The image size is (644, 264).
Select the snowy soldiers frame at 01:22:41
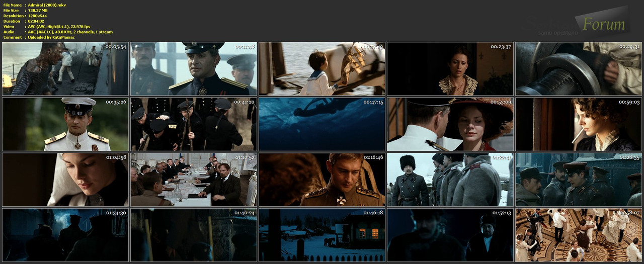(450, 180)
